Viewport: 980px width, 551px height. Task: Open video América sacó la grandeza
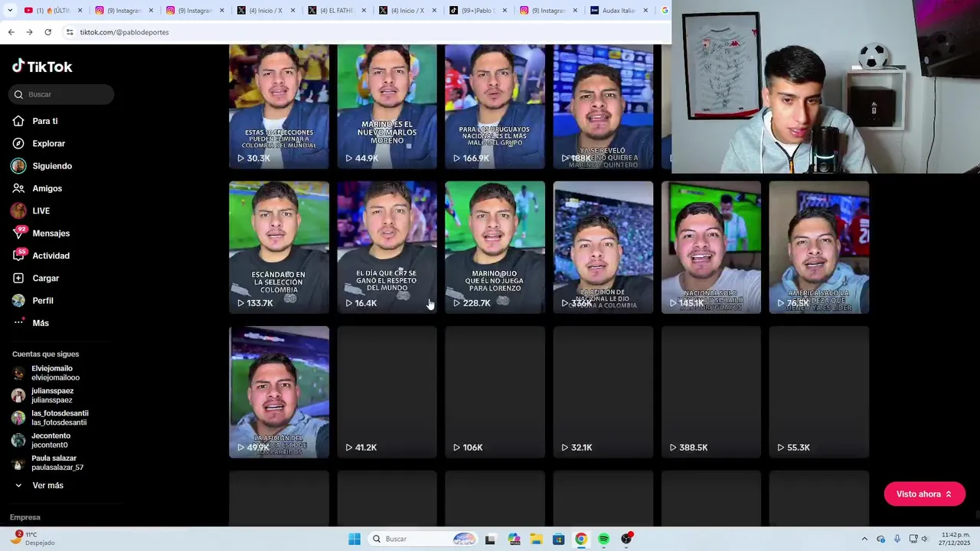click(x=819, y=247)
